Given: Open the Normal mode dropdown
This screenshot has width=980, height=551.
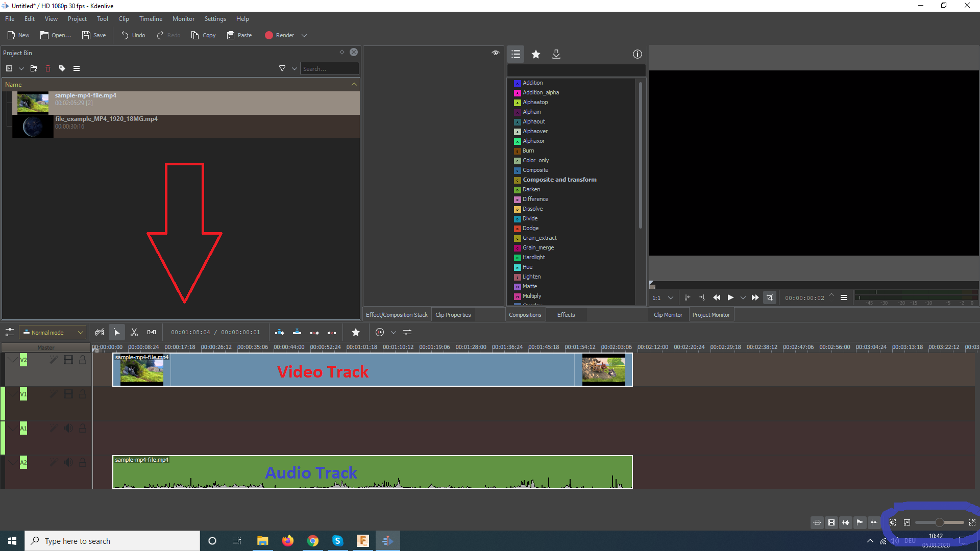Looking at the screenshot, I should point(53,332).
